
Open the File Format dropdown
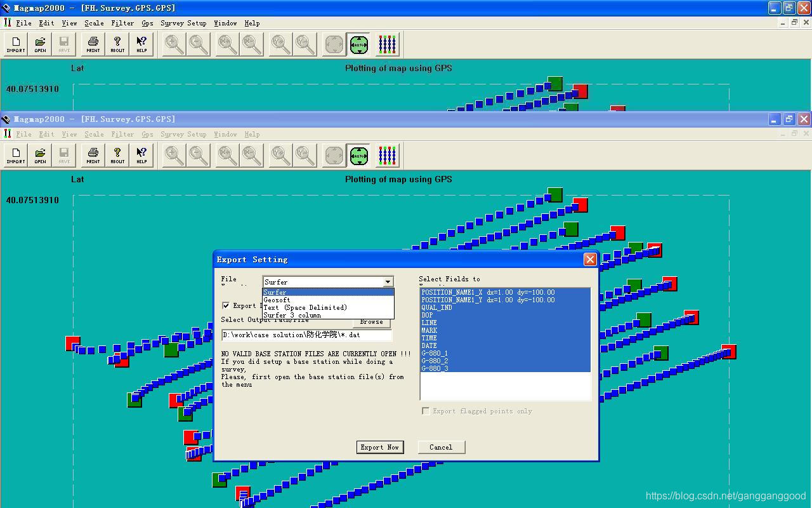click(x=389, y=281)
